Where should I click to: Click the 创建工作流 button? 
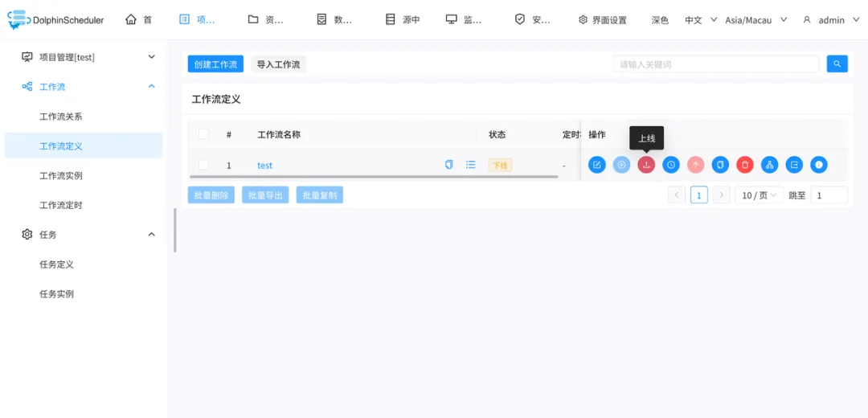coord(215,64)
